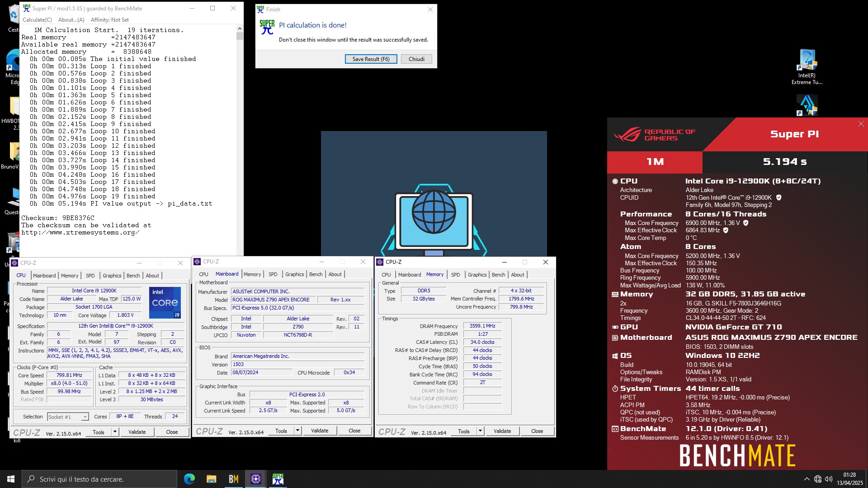Image resolution: width=868 pixels, height=488 pixels.
Task: Click Memory Type DDR5 field
Action: click(x=424, y=291)
